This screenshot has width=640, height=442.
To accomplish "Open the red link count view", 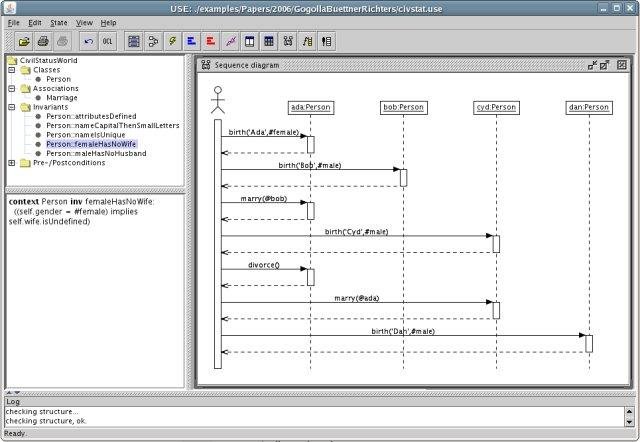I will [211, 41].
